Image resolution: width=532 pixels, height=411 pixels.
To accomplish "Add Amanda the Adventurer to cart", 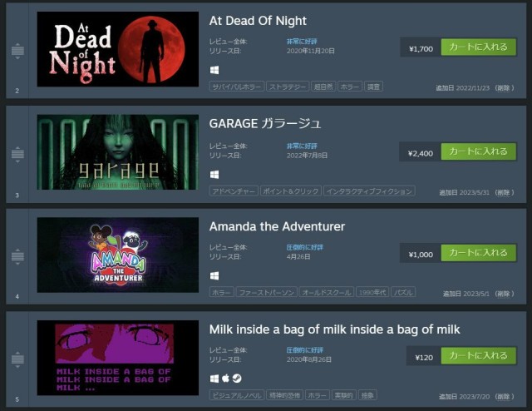I will 479,253.
